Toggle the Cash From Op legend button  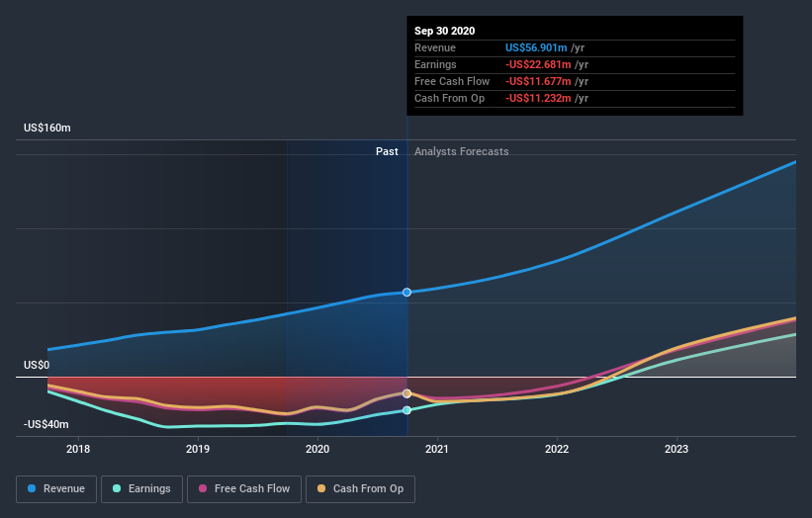(360, 489)
